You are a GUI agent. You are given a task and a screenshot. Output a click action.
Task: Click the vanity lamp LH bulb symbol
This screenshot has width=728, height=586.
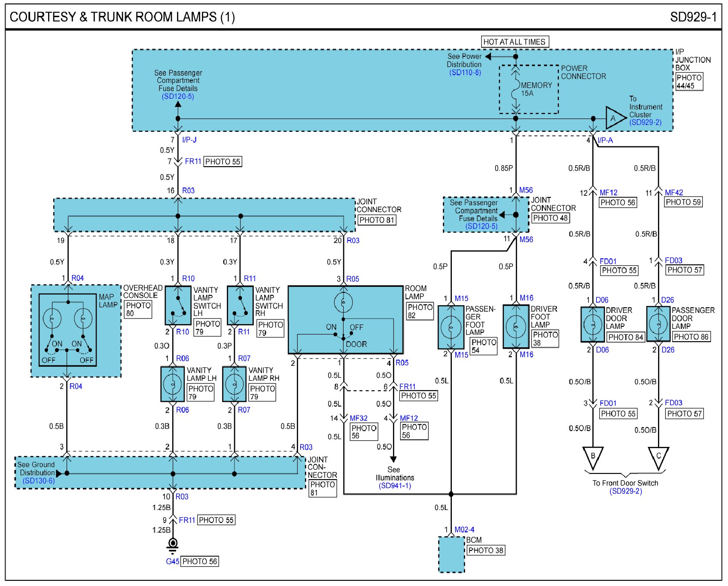173,384
